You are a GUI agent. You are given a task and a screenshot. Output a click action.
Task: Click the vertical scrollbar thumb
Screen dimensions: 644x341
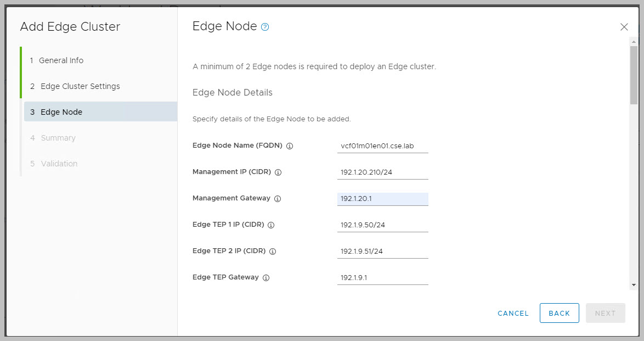(x=634, y=74)
